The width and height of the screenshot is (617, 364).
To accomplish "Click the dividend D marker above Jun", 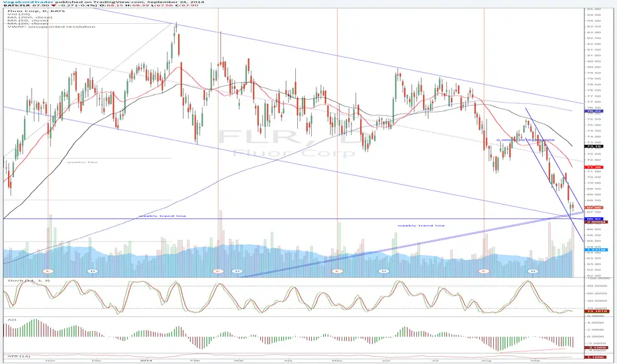I will [x=384, y=271].
